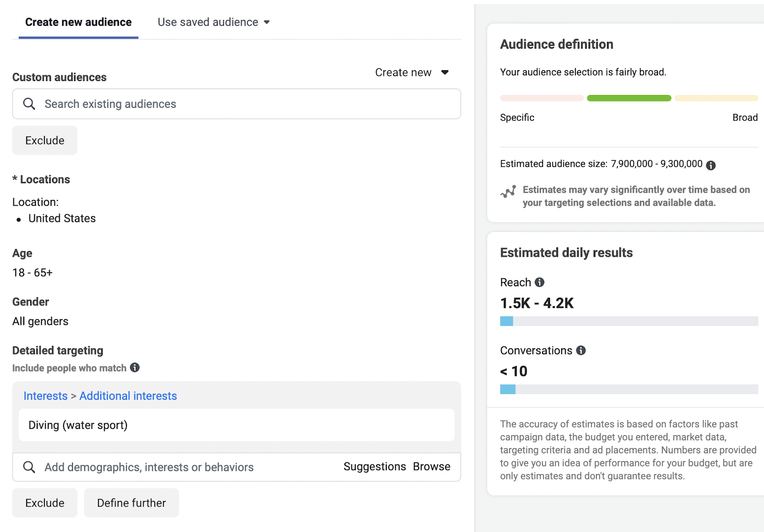
Task: Click the Additional interests link
Action: [x=128, y=396]
